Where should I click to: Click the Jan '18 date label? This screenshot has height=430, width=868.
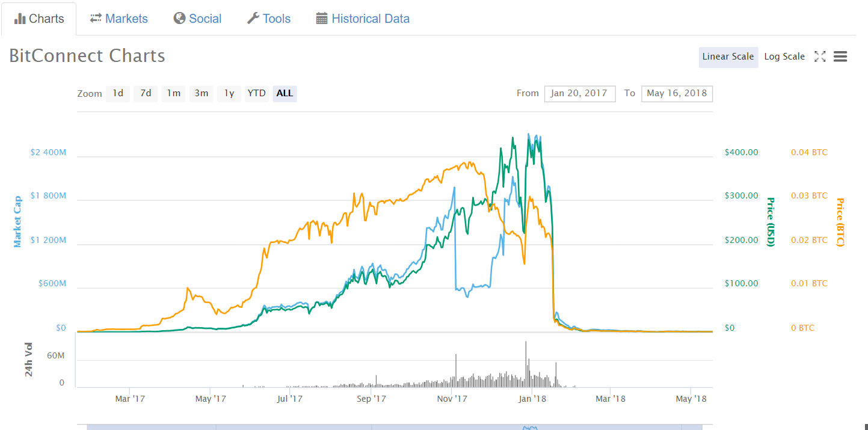click(532, 398)
